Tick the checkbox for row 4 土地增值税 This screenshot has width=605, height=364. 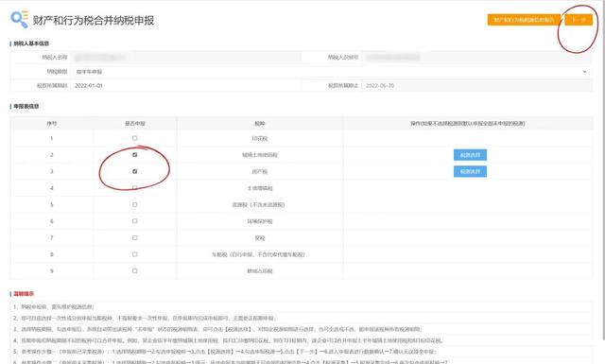pyautogui.click(x=134, y=188)
